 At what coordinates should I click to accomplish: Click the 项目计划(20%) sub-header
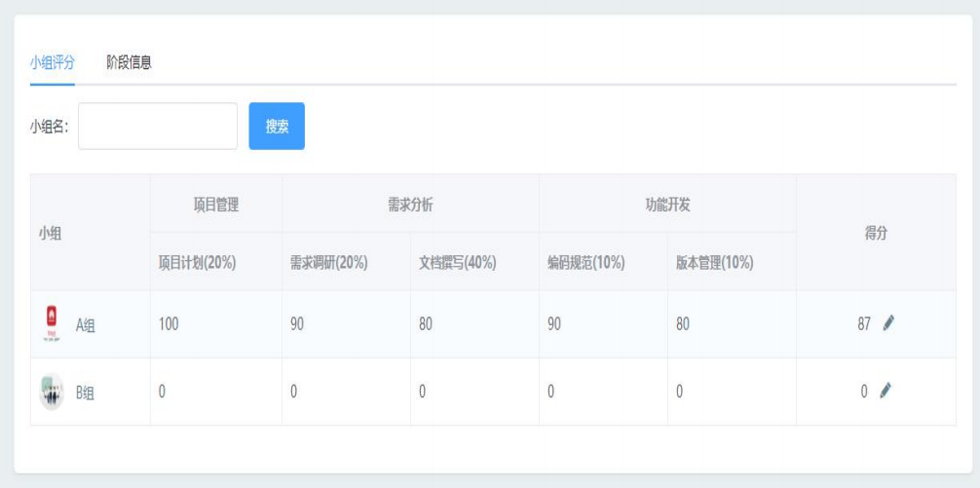[197, 263]
